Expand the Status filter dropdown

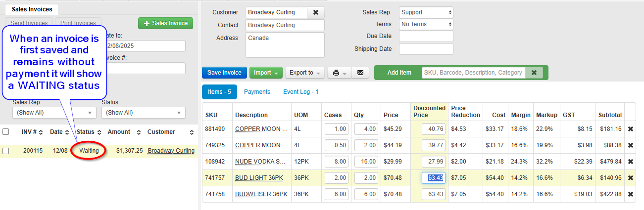coord(144,113)
